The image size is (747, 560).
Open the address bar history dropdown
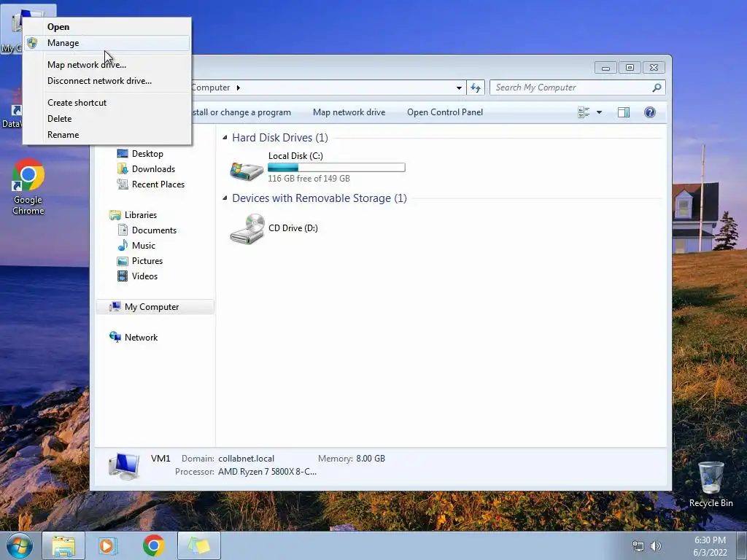[459, 87]
